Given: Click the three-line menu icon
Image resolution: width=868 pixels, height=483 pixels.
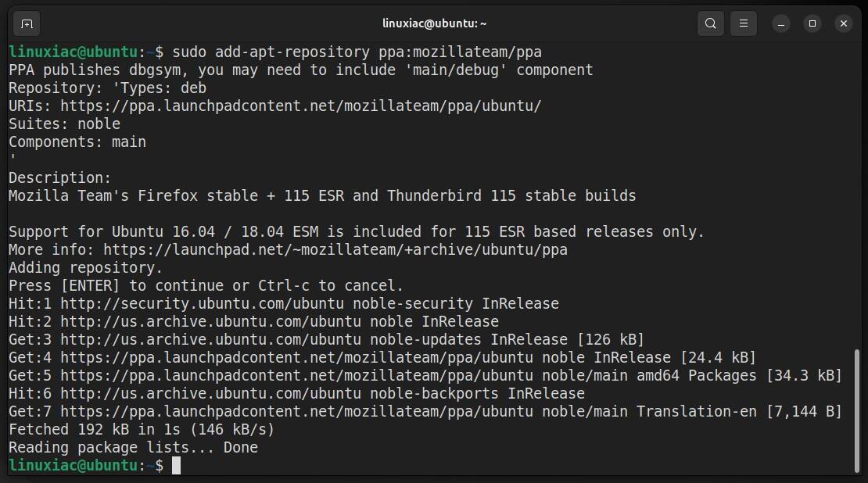Looking at the screenshot, I should point(743,23).
